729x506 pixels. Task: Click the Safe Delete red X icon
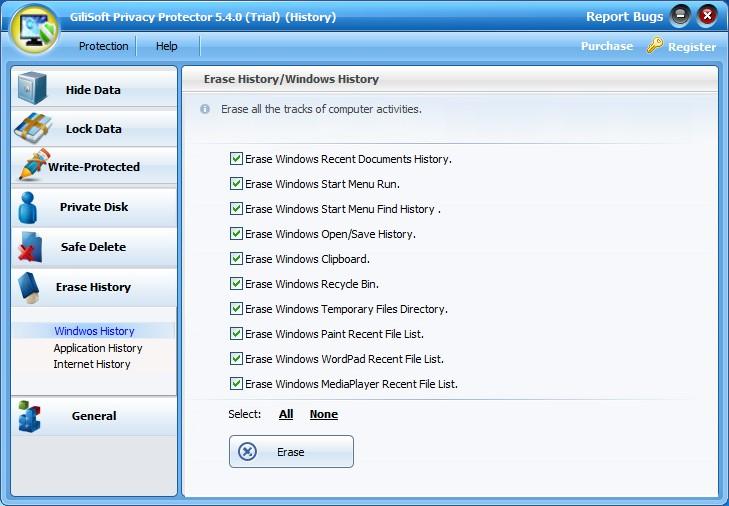click(30, 247)
